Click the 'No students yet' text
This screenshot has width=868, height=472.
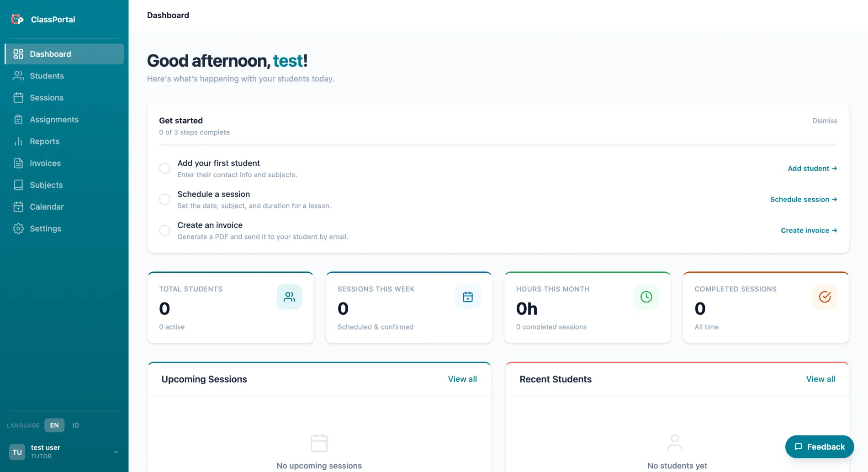click(677, 466)
